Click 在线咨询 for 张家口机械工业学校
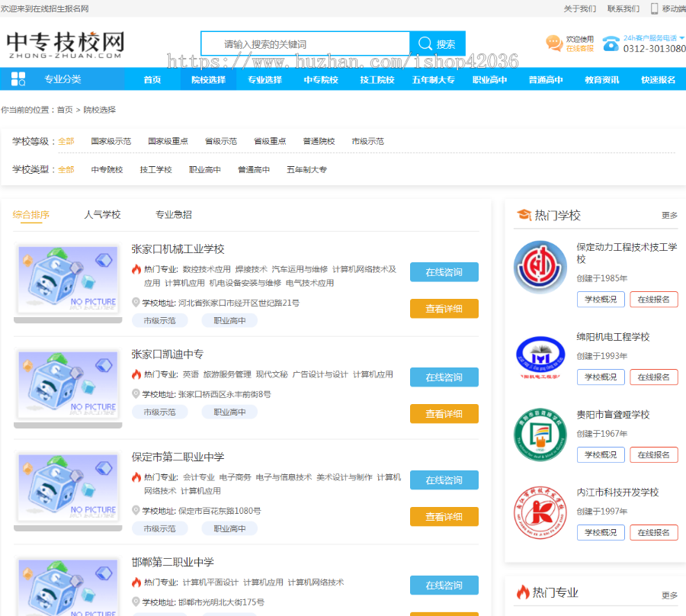Screen dimensions: 686x616 (x=444, y=272)
